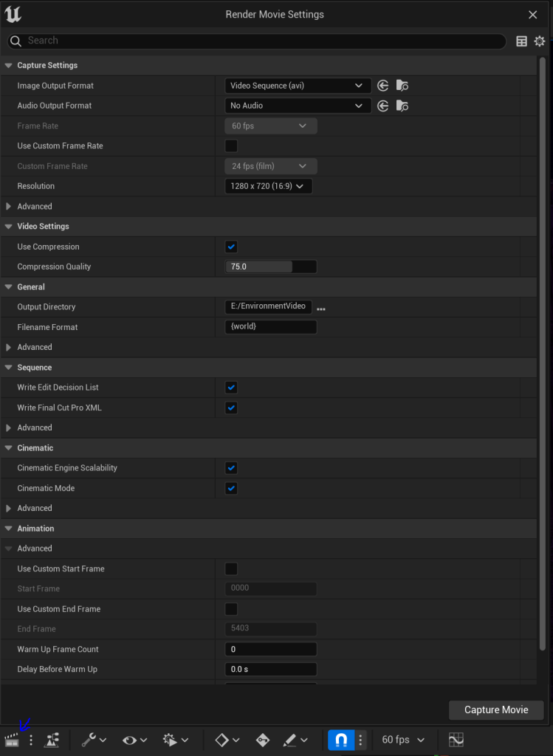Disable the Use Compression checkbox
Image resolution: width=553 pixels, height=756 pixels.
pyautogui.click(x=231, y=247)
